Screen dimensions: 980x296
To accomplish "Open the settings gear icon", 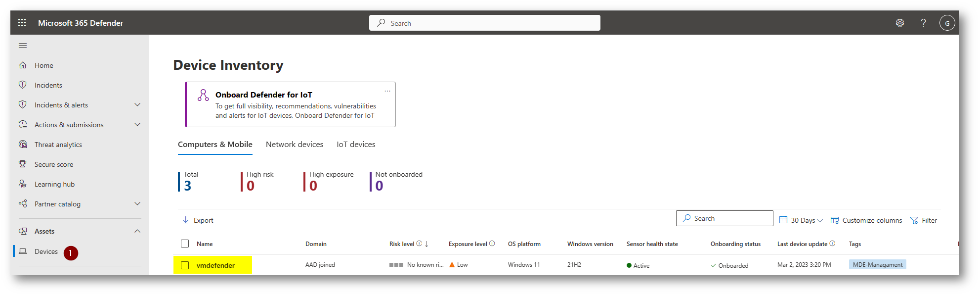I will coord(900,23).
